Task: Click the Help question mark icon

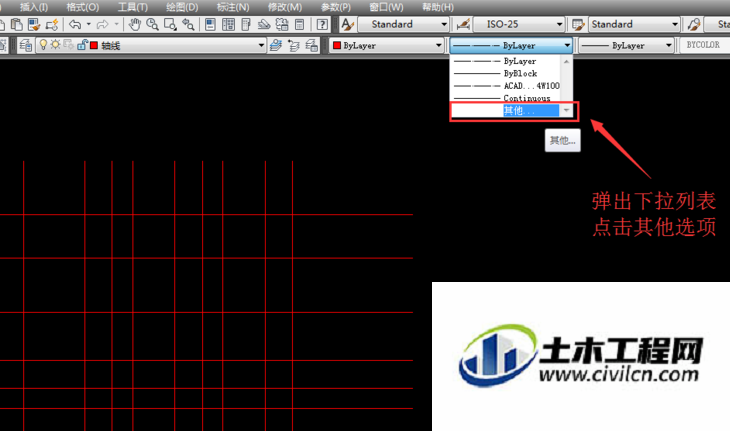Action: pos(322,24)
